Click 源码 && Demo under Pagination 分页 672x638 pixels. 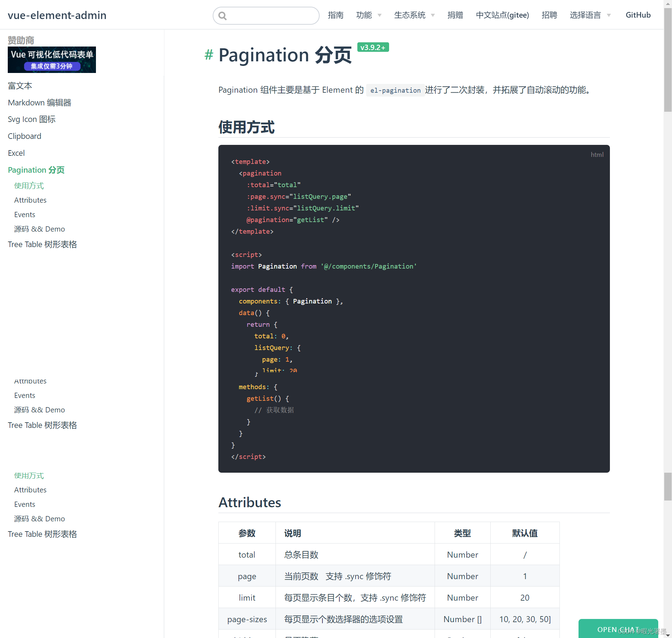tap(39, 229)
